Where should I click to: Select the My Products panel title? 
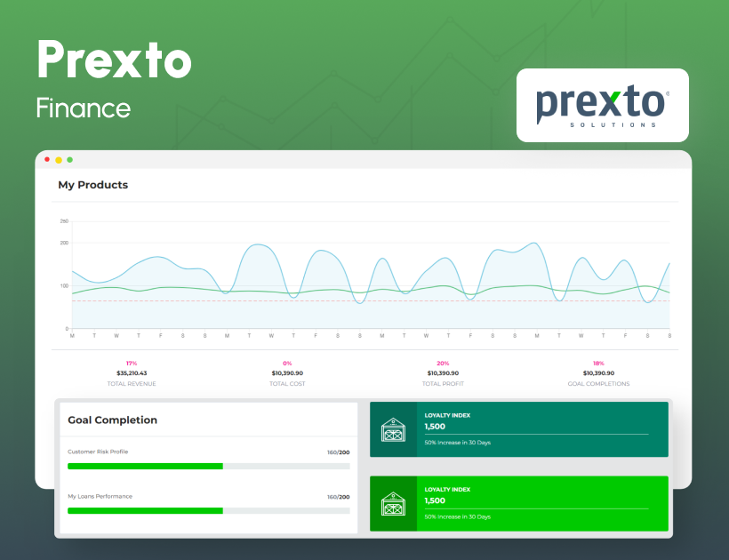click(95, 185)
